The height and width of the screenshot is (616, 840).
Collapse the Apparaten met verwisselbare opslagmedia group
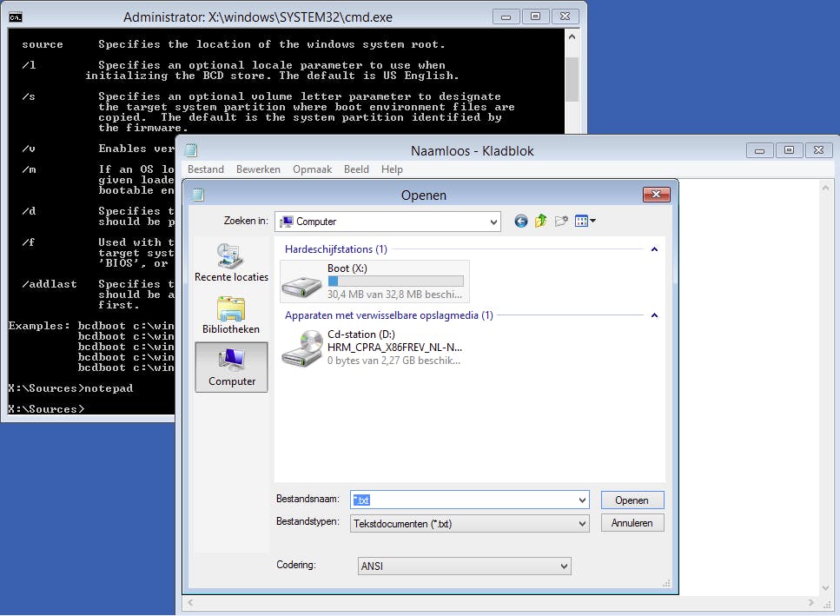(654, 315)
